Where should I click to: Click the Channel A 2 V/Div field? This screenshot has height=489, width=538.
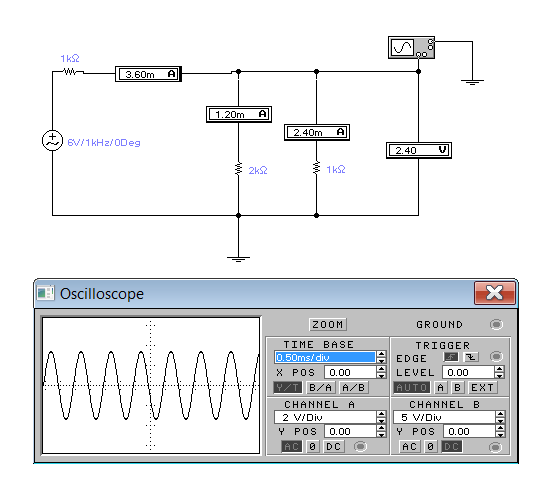pos(325,417)
